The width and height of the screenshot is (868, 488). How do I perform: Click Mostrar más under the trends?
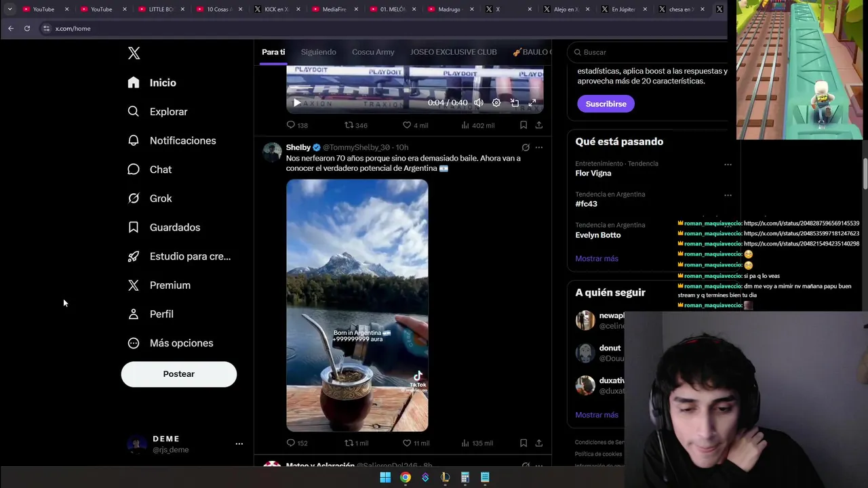point(597,259)
